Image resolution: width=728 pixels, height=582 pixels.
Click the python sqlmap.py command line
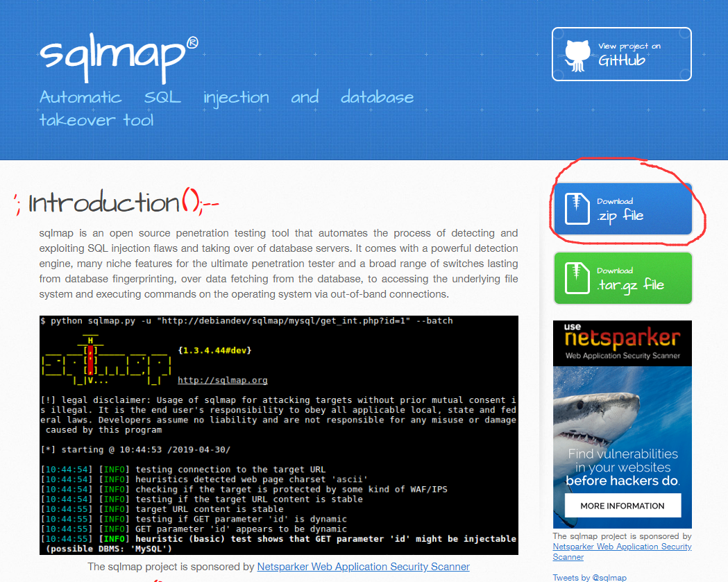coord(246,320)
